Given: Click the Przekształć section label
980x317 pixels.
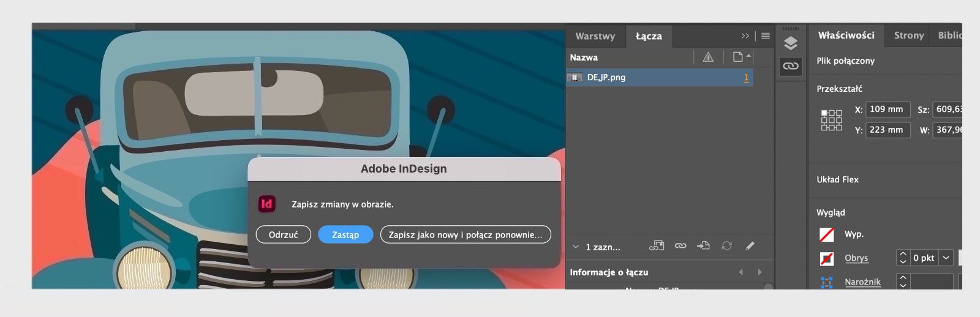Looking at the screenshot, I should click(839, 89).
